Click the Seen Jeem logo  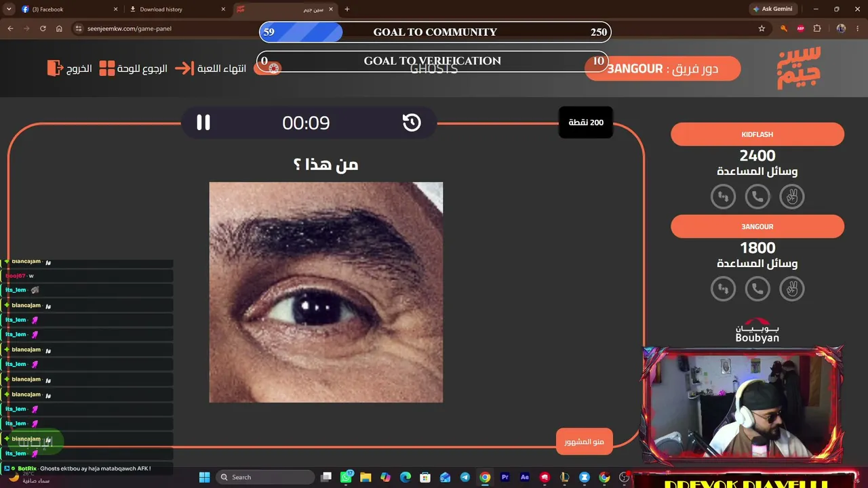798,68
